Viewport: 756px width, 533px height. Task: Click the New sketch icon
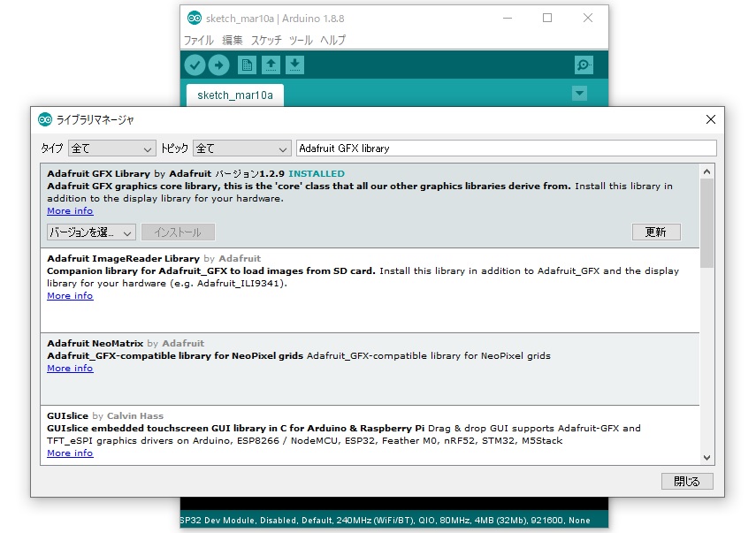[247, 65]
